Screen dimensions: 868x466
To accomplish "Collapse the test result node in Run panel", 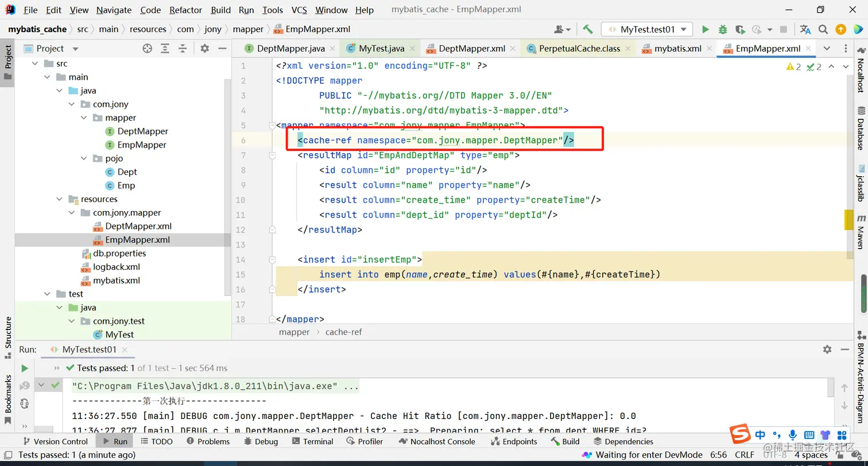I will [42, 386].
